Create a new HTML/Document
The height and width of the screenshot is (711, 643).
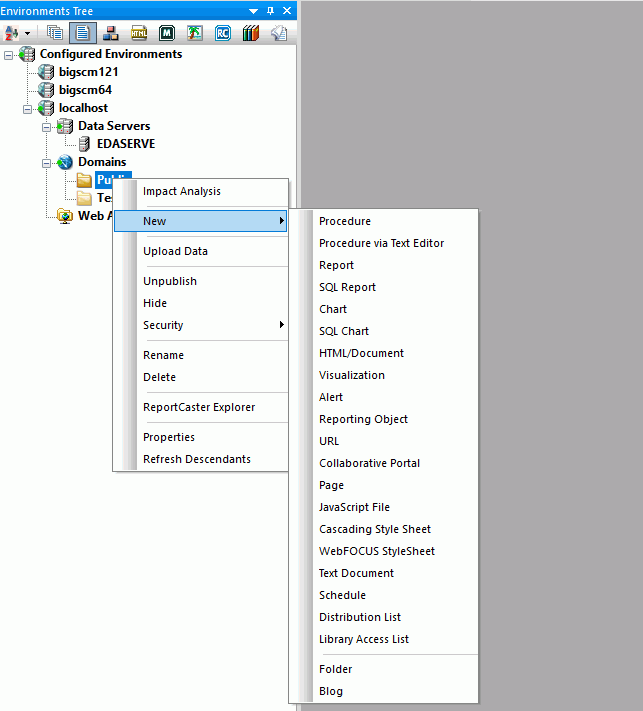click(x=361, y=353)
